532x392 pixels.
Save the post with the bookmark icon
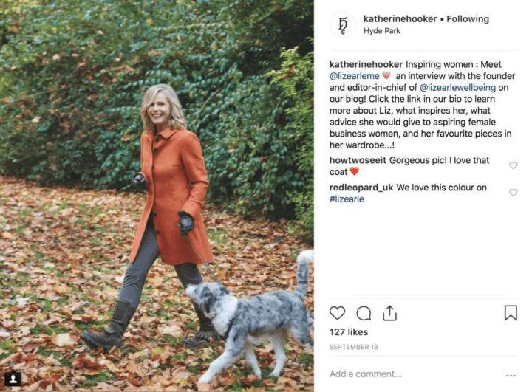[x=511, y=313]
